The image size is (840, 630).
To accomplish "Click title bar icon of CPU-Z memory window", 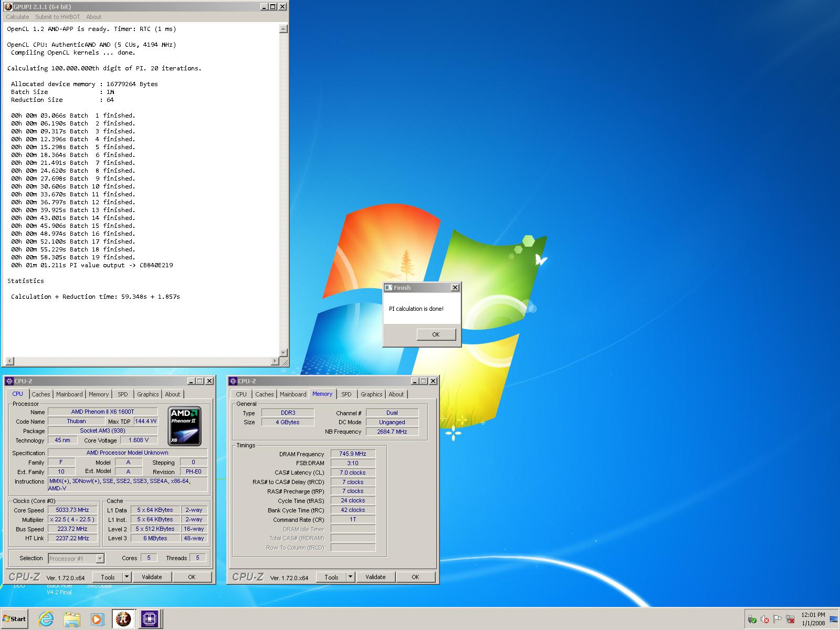I will [233, 381].
